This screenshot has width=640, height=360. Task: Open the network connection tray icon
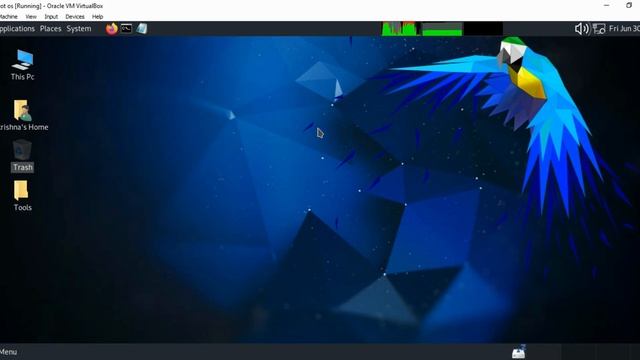(599, 29)
